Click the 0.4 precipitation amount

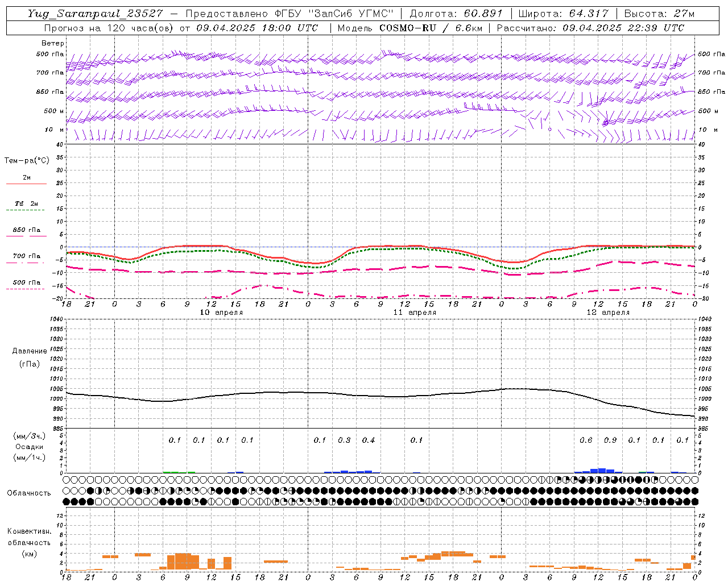369,440
